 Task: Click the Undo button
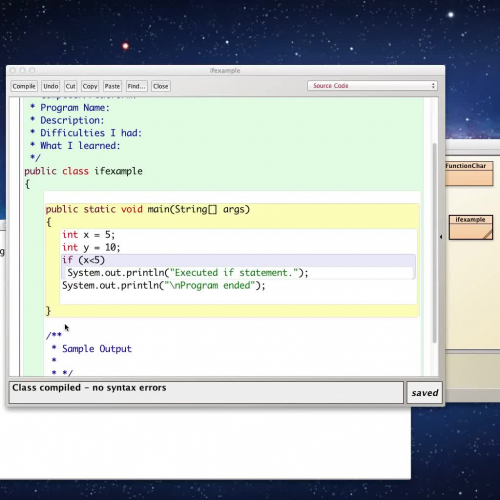tap(51, 86)
